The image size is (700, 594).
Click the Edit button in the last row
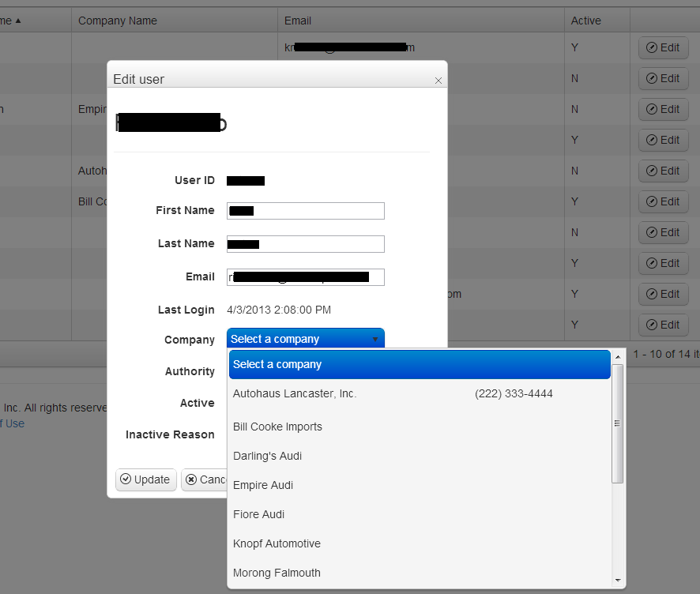(663, 325)
